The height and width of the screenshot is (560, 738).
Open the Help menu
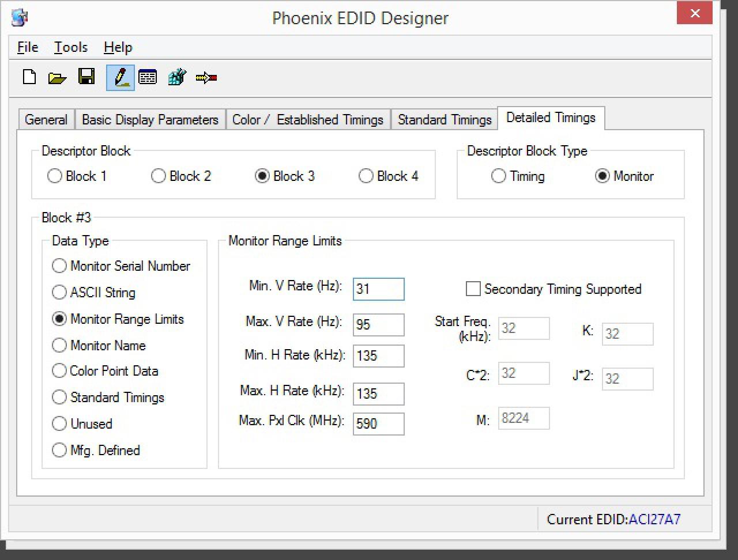pyautogui.click(x=118, y=47)
